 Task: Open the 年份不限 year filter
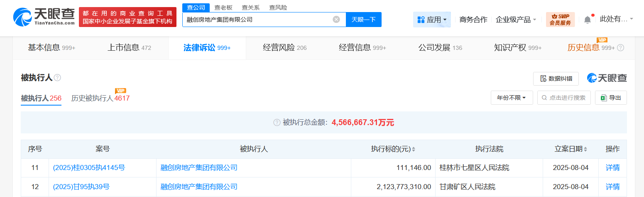(512, 98)
